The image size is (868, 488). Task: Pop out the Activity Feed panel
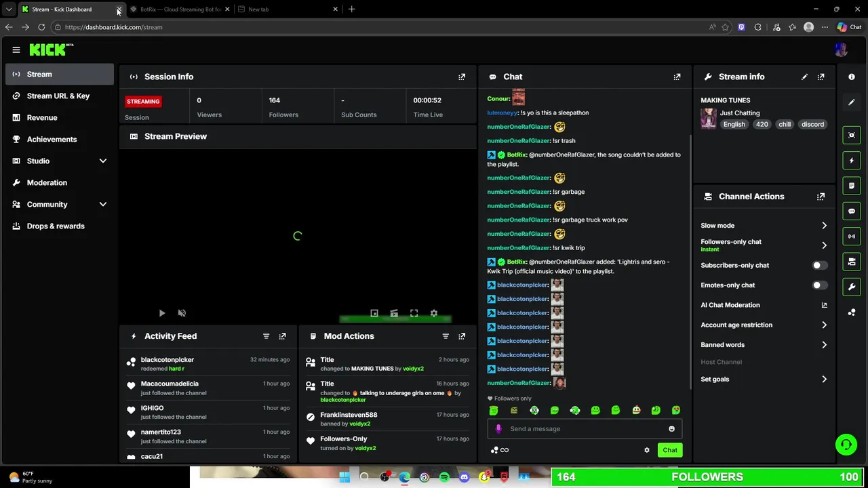(282, 336)
